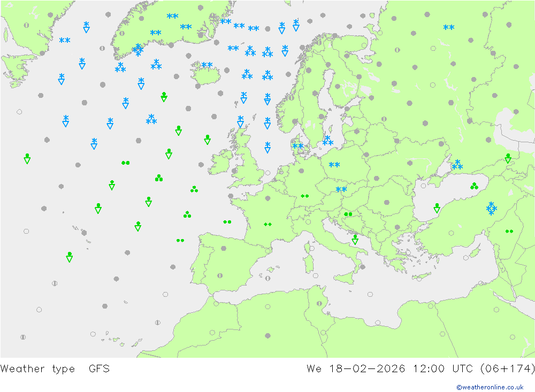Image resolution: width=535 pixels, height=392 pixels.
Task: Click the green shower symbol on western Black Sea
Action: (437, 208)
